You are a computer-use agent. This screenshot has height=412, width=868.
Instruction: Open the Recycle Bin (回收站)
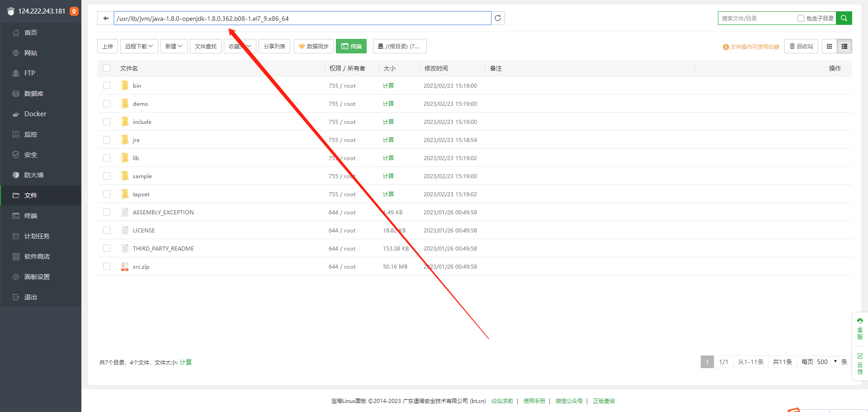point(801,46)
